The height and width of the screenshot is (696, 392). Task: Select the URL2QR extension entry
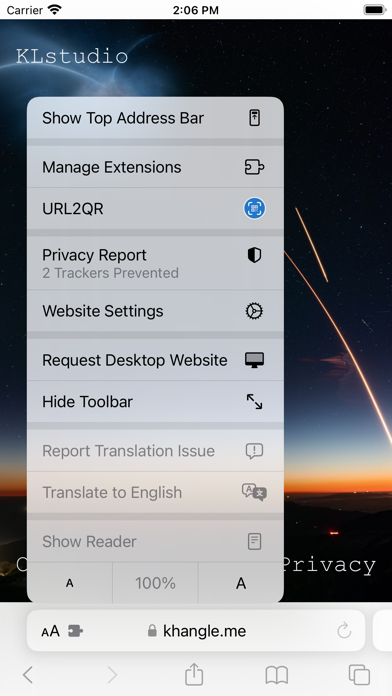[x=155, y=208]
